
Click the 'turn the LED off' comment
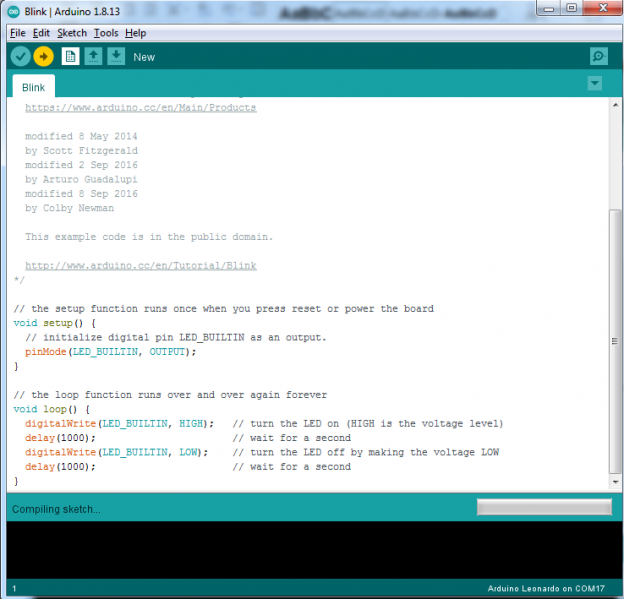[x=366, y=453]
